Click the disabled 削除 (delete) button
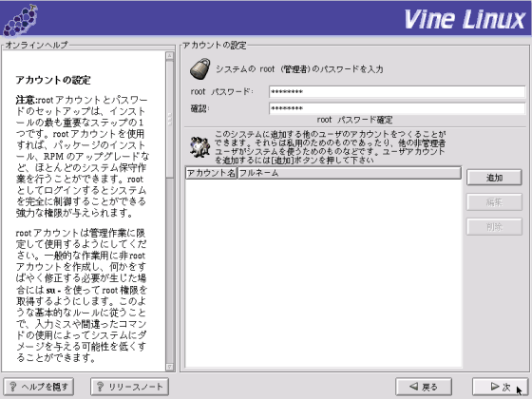The width and height of the screenshot is (532, 399). coord(494,227)
